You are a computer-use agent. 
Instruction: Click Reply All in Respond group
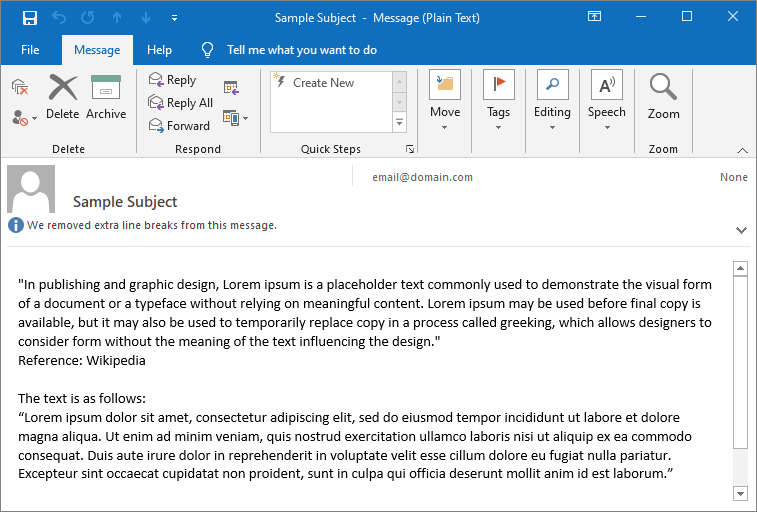[x=180, y=103]
